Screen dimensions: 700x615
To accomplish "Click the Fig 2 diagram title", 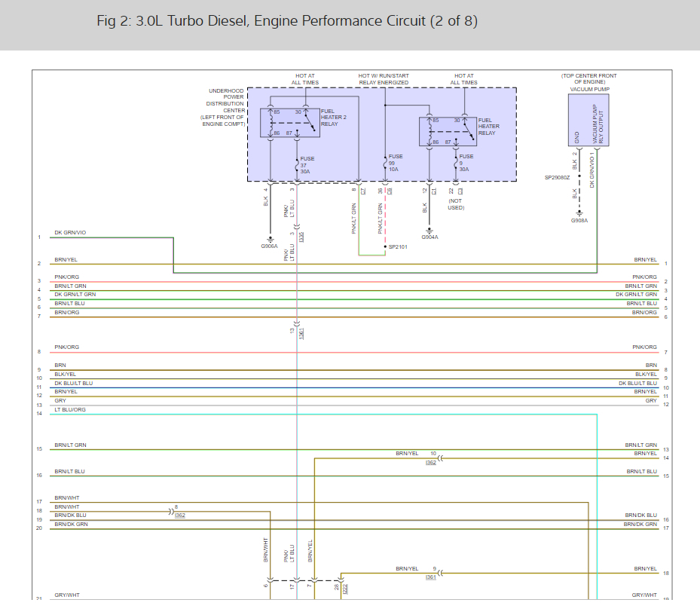I will pyautogui.click(x=287, y=21).
